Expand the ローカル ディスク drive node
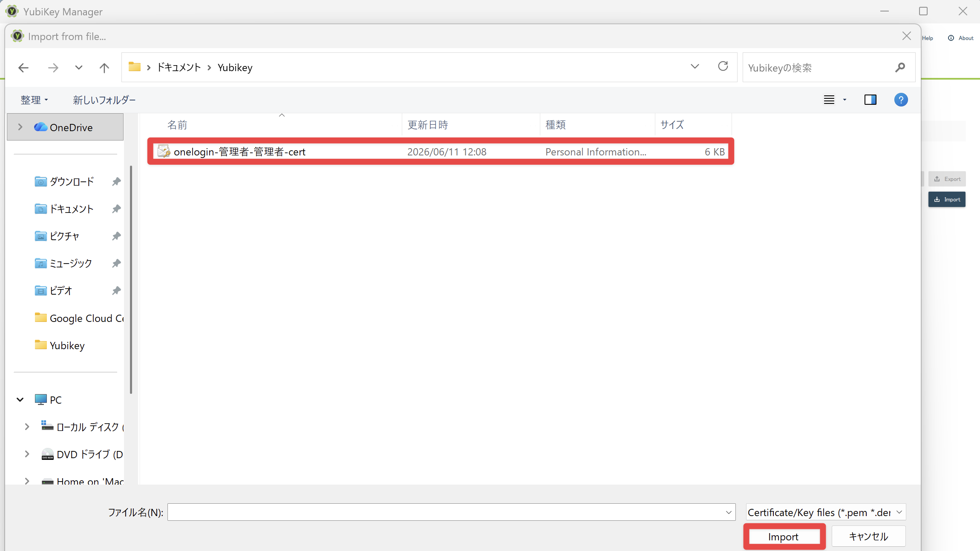The height and width of the screenshot is (551, 980). pos(27,427)
